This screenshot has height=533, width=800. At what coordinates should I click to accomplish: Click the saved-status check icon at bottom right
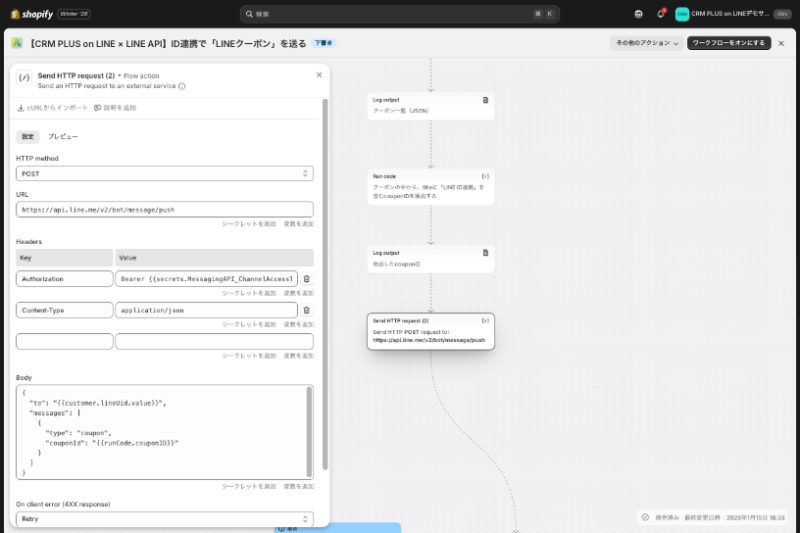[x=645, y=517]
